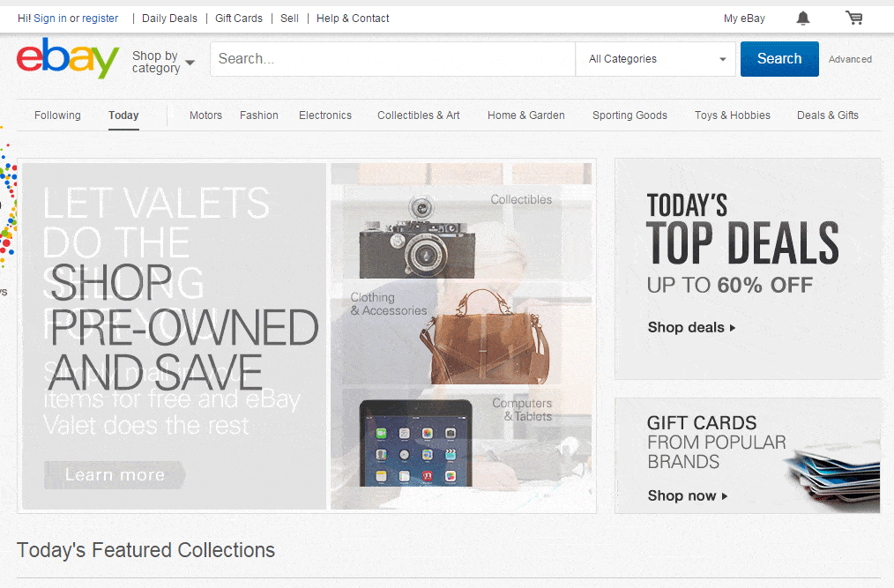This screenshot has height=588, width=894.
Task: Click the Clothing & Accessories handbag image
Action: point(485,337)
